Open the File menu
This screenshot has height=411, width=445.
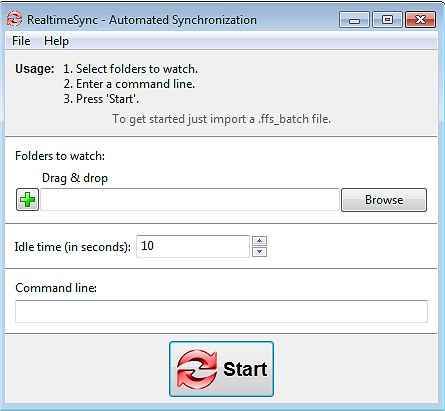point(21,41)
